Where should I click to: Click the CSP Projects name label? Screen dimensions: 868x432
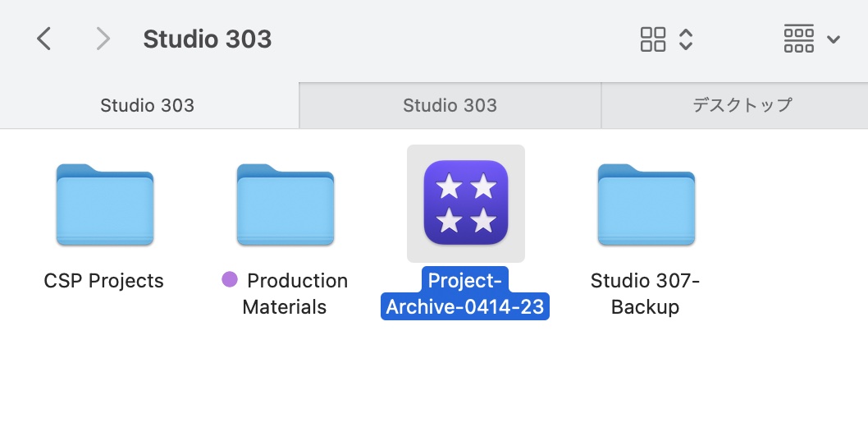pyautogui.click(x=104, y=281)
